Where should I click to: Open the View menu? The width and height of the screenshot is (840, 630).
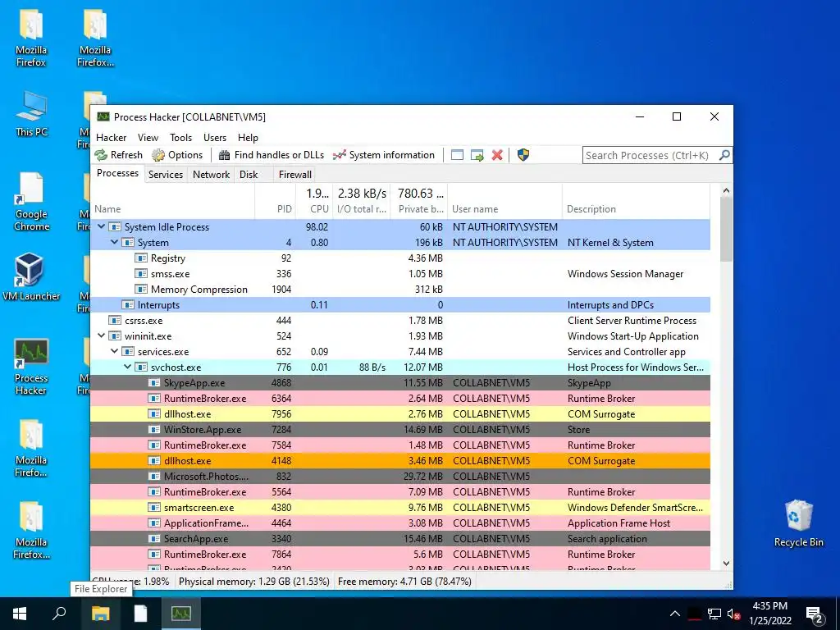[148, 138]
